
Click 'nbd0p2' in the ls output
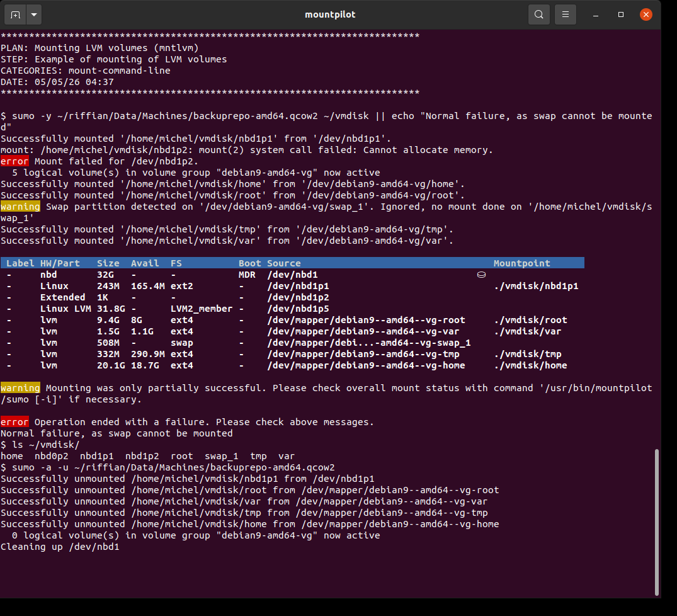(52, 456)
